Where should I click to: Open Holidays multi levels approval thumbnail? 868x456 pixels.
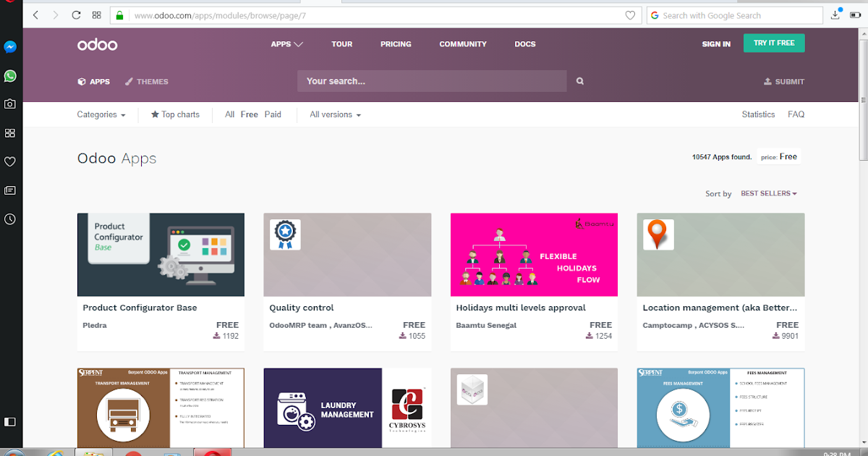pyautogui.click(x=534, y=255)
